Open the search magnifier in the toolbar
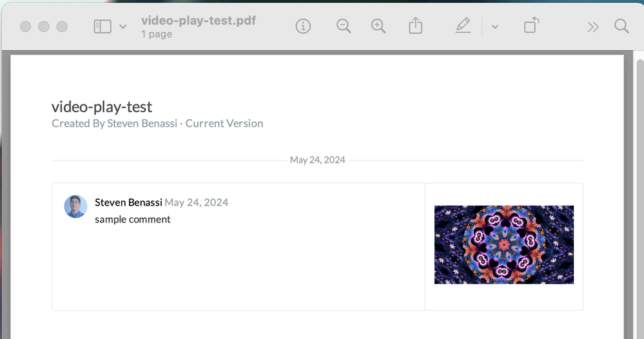The image size is (644, 339). [621, 26]
